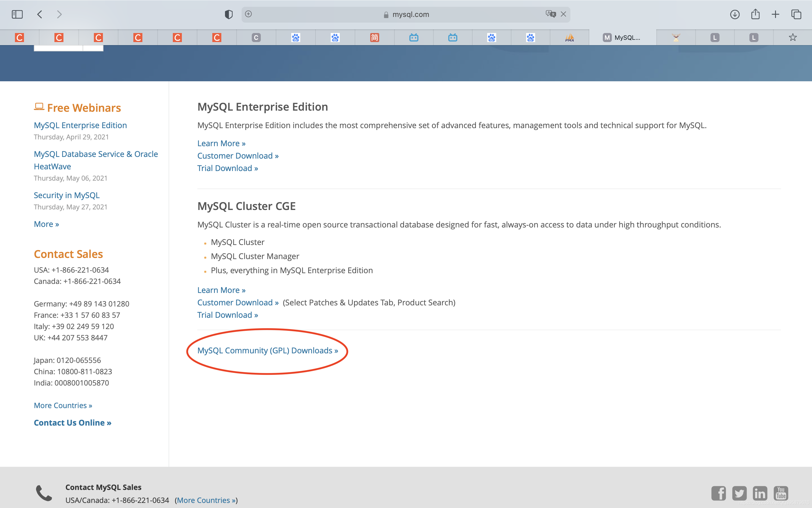
Task: Focus the mysql.com address field
Action: pyautogui.click(x=406, y=14)
